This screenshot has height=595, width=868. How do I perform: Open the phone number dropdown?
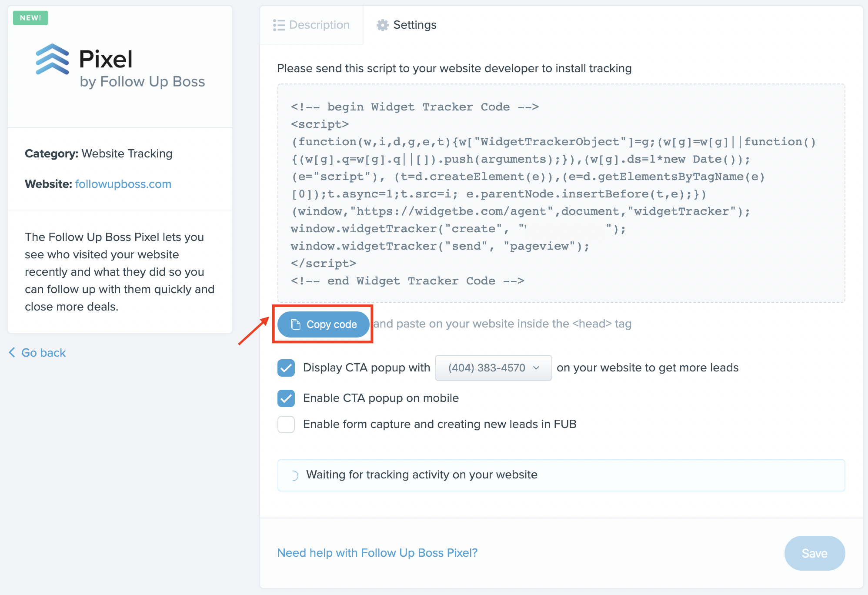coord(494,368)
